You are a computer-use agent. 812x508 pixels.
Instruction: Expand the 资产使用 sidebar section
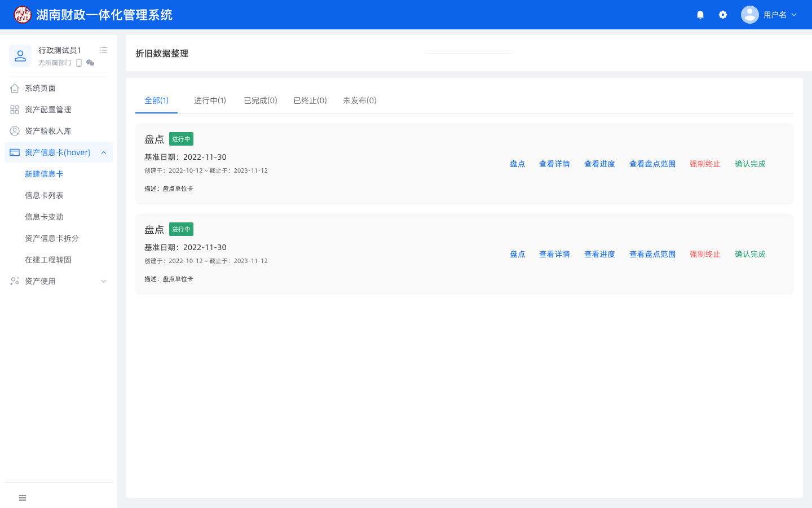coord(104,281)
